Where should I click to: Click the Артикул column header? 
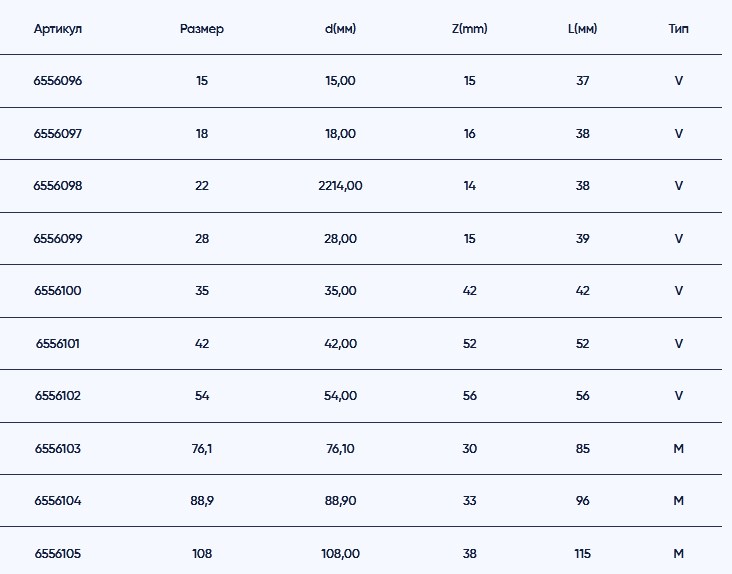58,29
